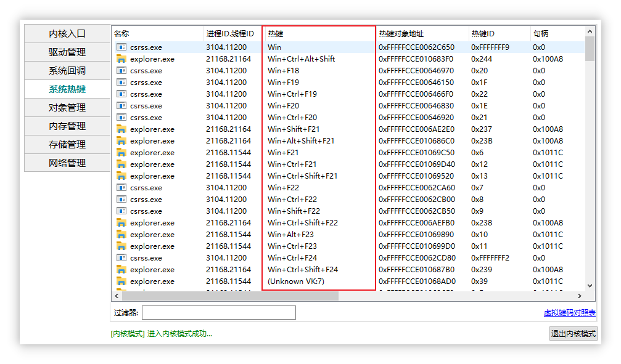Click explorer.exe icon in the Win+F21 row
621x364 pixels.
click(121, 153)
